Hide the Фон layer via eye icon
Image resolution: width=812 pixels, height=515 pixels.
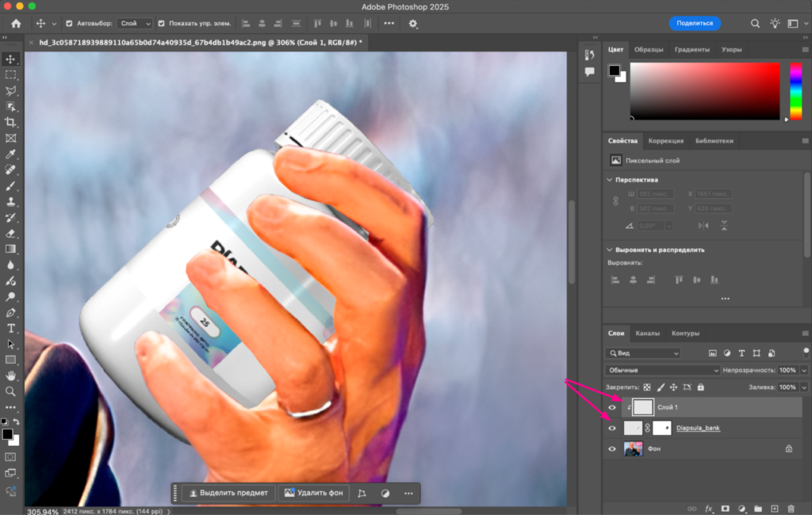point(611,448)
